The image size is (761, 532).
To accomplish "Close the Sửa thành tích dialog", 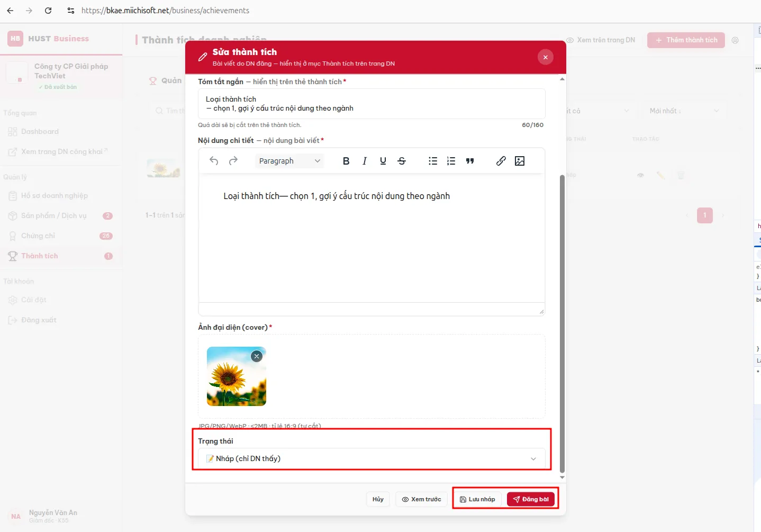I will (546, 57).
